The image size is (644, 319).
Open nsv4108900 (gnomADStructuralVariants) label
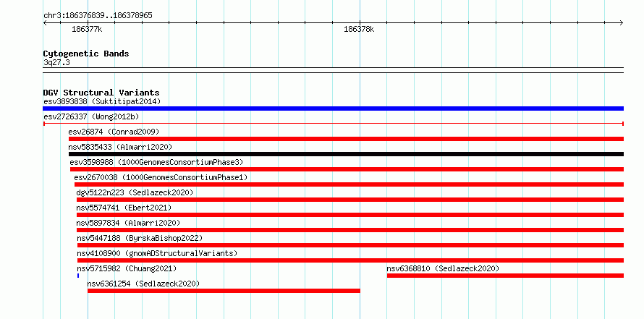(157, 253)
